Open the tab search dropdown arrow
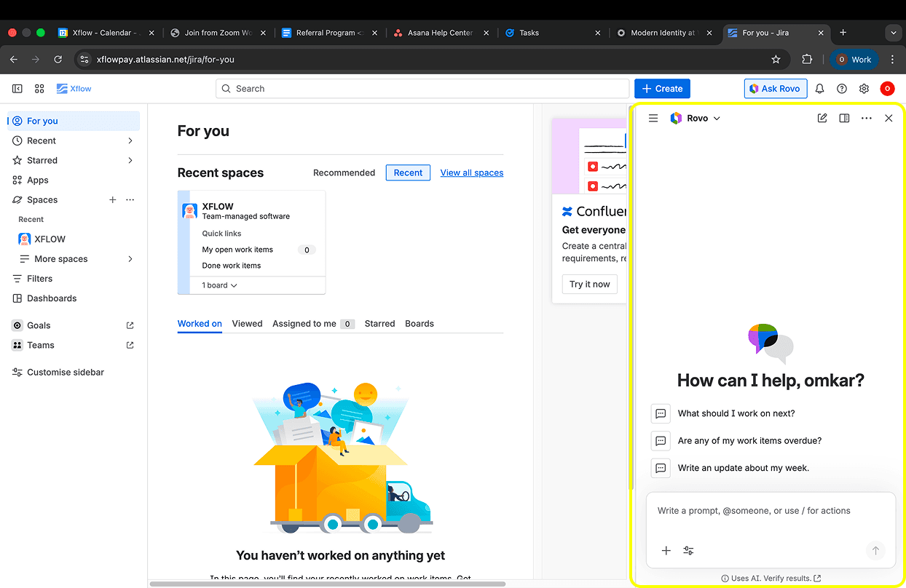The image size is (906, 588). tap(893, 33)
